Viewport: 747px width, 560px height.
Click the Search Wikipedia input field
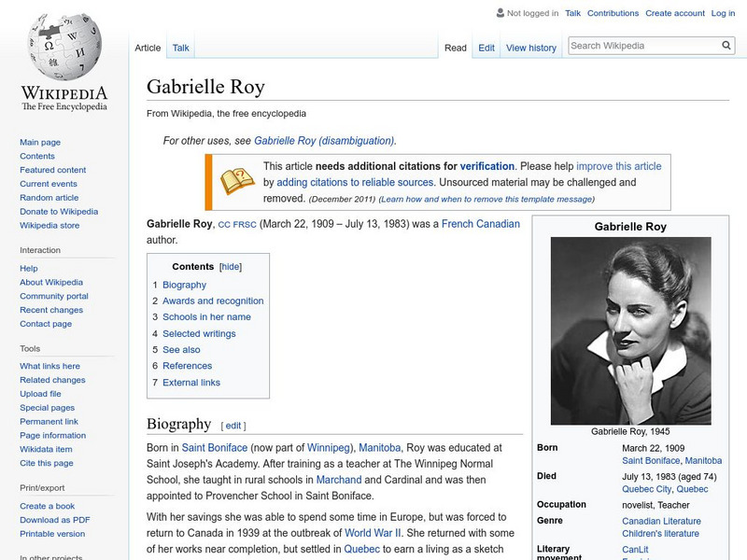[x=644, y=46]
